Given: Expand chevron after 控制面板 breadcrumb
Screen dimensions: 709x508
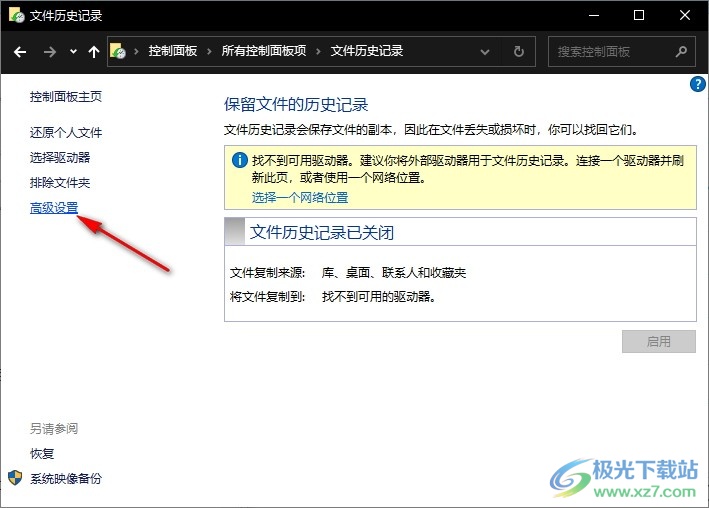Looking at the screenshot, I should click(x=209, y=52).
